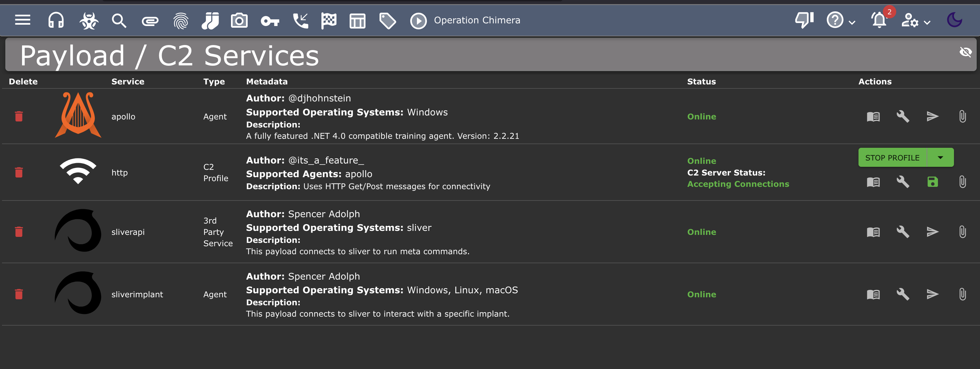Open MITRE ATT&CK table icon
The height and width of the screenshot is (369, 980).
click(357, 21)
